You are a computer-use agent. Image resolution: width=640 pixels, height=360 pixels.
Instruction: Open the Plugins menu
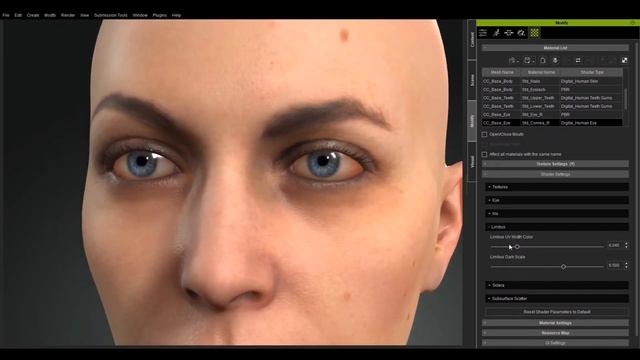pos(160,15)
